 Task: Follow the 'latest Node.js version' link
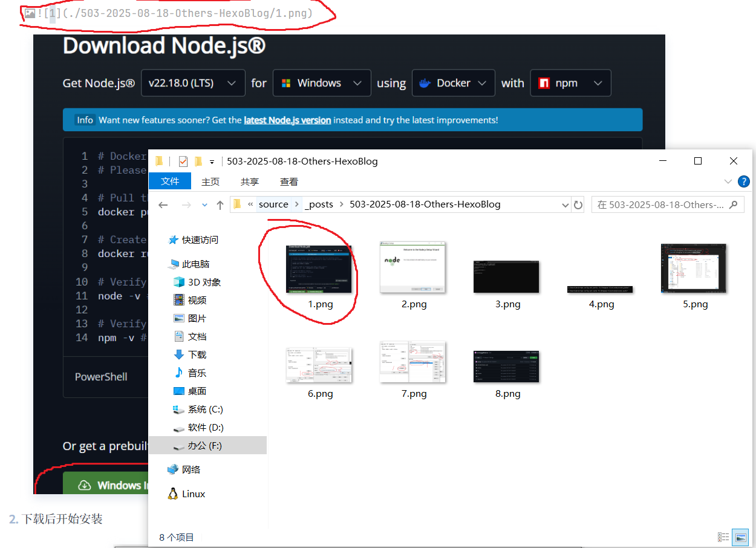pos(287,120)
